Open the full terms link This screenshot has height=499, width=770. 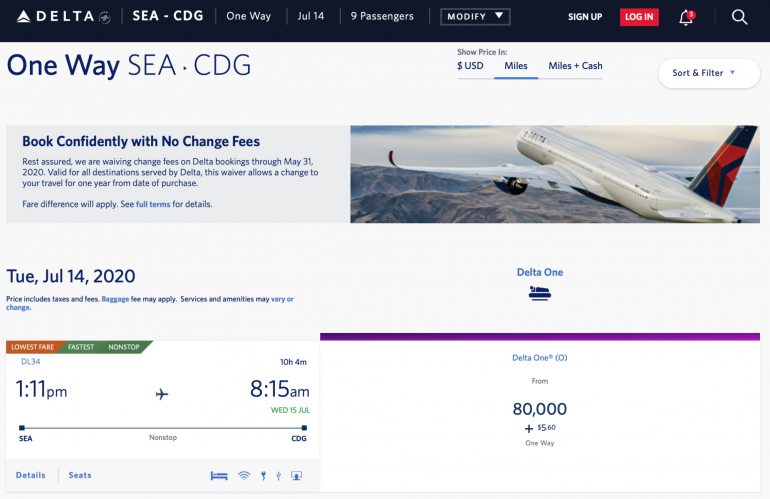pyautogui.click(x=153, y=204)
